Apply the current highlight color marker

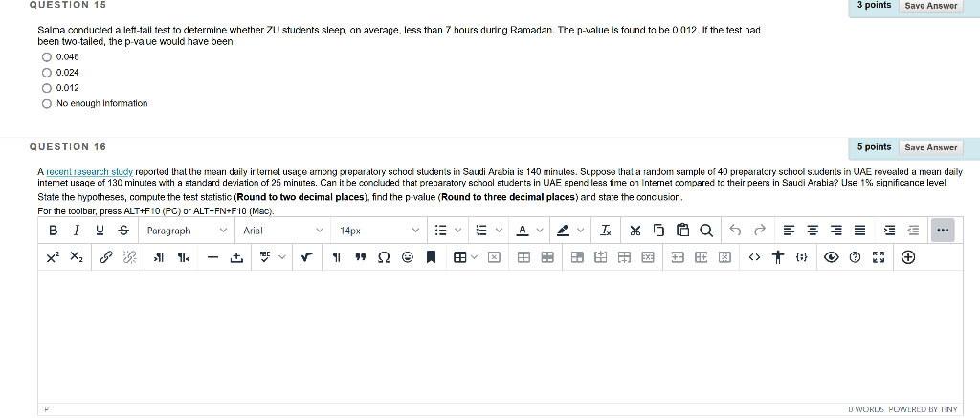pos(563,231)
